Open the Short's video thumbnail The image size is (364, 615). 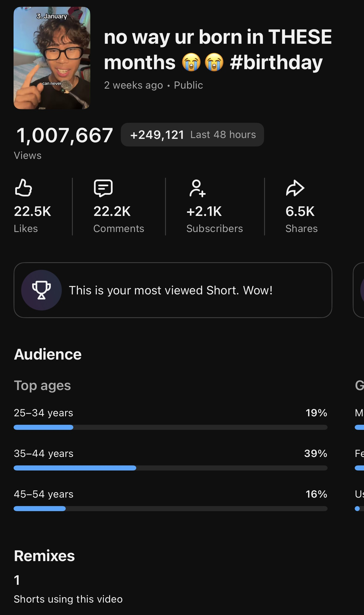pyautogui.click(x=52, y=58)
